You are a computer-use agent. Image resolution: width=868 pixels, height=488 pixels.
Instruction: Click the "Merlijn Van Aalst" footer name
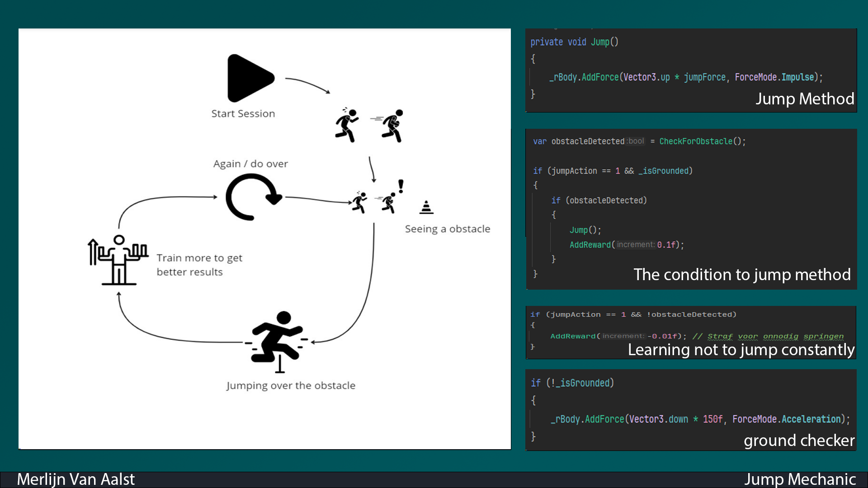point(76,479)
